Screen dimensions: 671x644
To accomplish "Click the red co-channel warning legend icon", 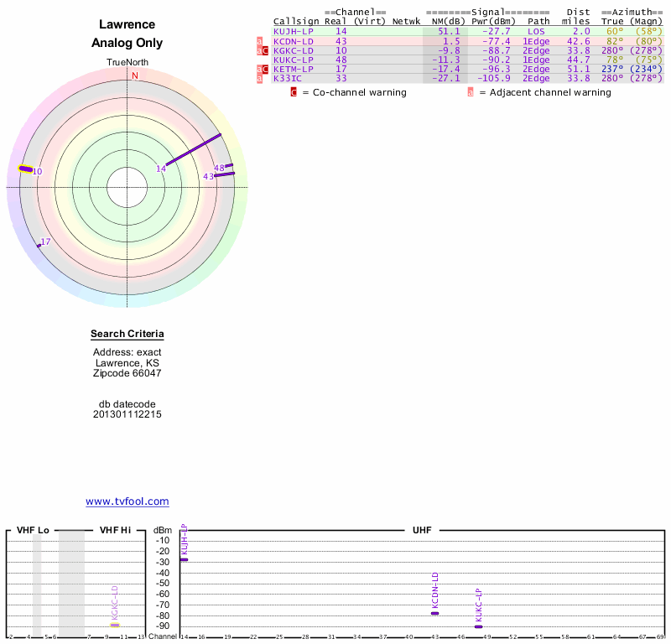I will (294, 92).
